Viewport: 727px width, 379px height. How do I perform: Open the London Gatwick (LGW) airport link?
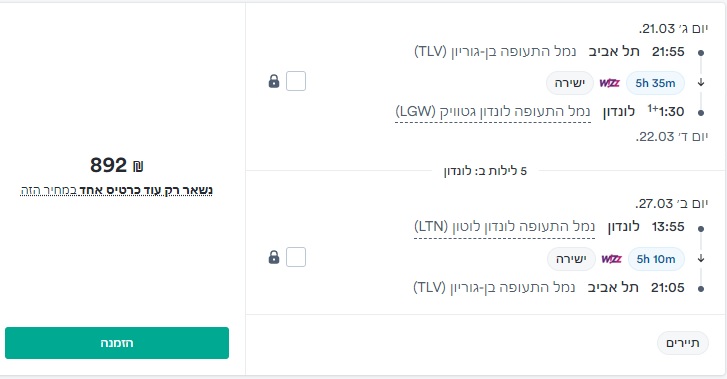(493, 112)
